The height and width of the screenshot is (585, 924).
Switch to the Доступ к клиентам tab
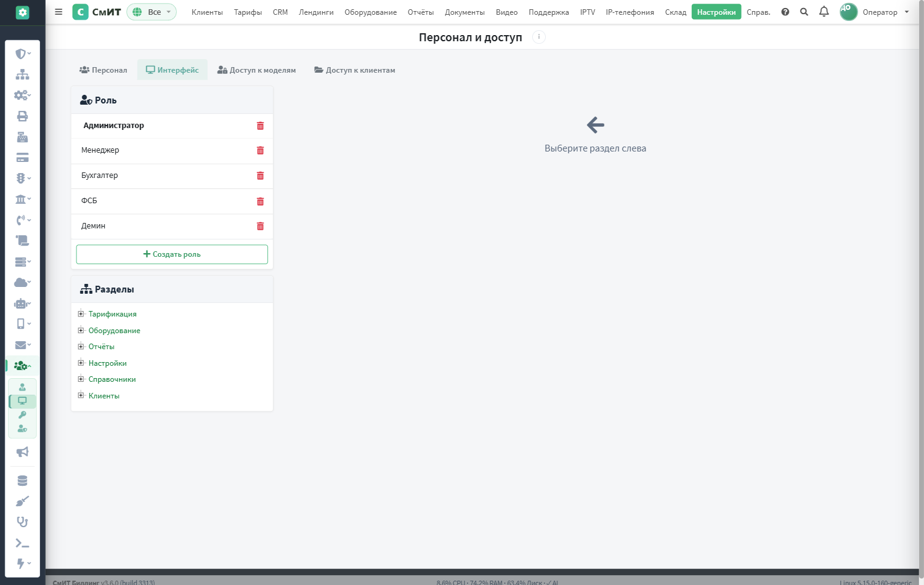(355, 70)
